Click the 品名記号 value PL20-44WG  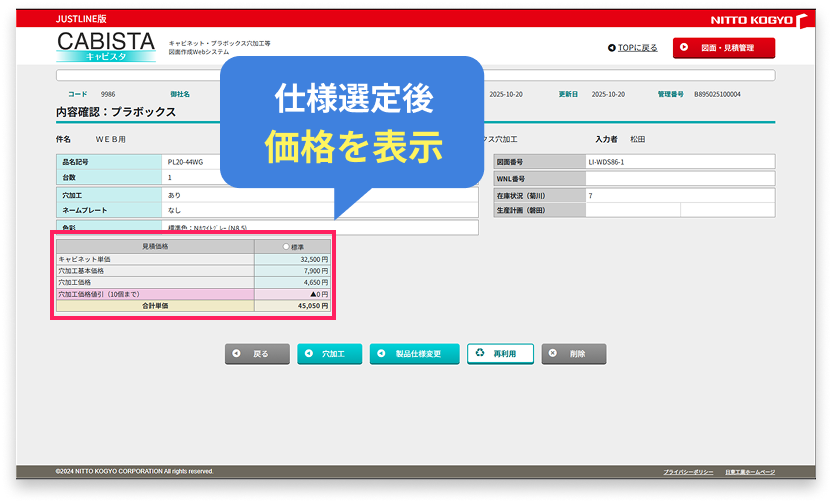[x=185, y=162]
